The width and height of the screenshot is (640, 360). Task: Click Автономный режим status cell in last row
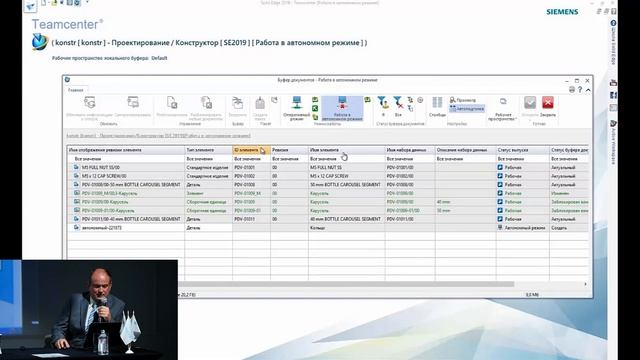click(x=523, y=228)
